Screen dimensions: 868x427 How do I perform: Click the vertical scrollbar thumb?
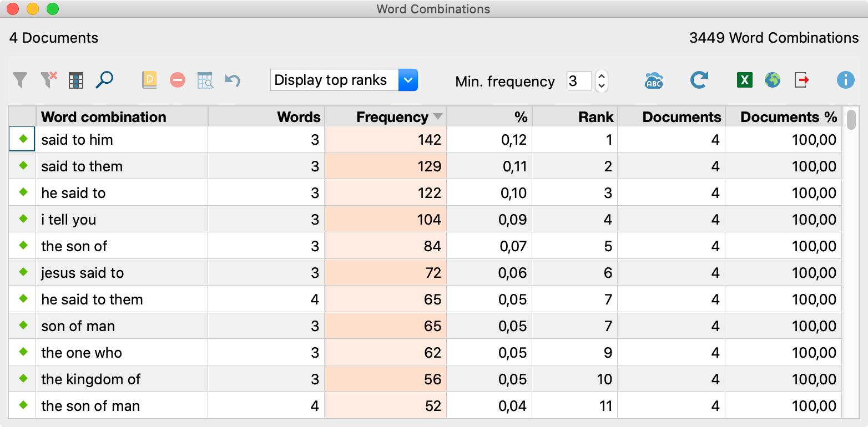tap(851, 119)
